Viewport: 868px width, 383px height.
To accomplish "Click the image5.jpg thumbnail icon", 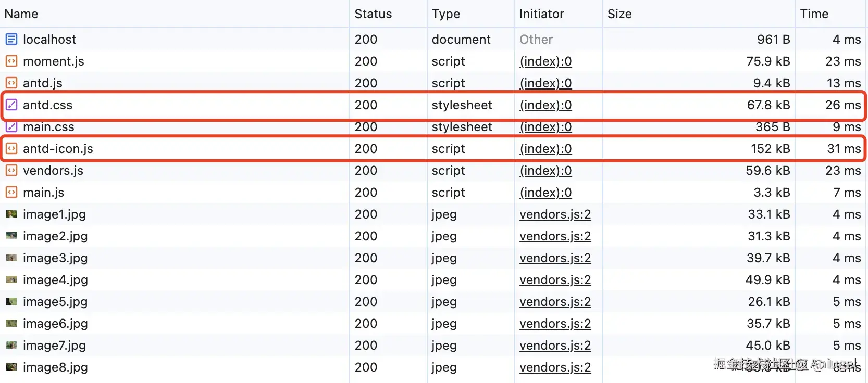I will pos(11,301).
